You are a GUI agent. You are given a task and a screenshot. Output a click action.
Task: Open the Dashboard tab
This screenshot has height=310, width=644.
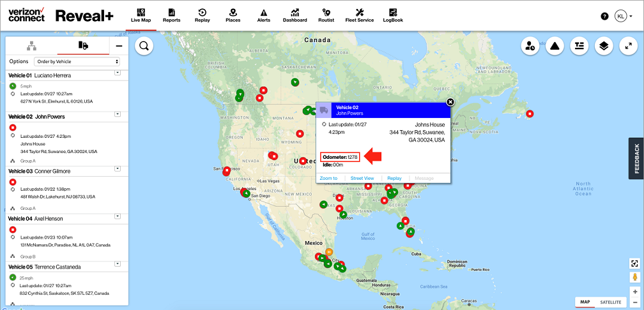[295, 15]
